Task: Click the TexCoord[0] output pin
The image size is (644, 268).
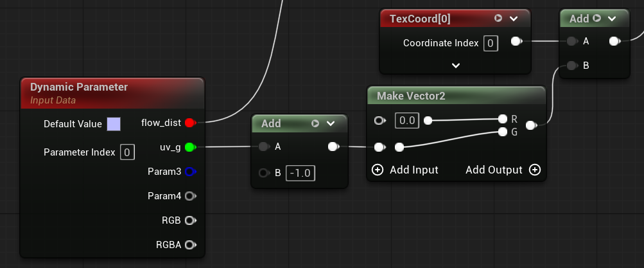Action: [516, 41]
